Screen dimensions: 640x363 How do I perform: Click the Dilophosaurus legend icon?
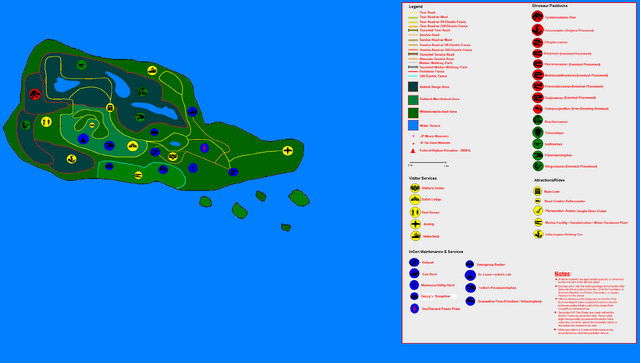(537, 42)
